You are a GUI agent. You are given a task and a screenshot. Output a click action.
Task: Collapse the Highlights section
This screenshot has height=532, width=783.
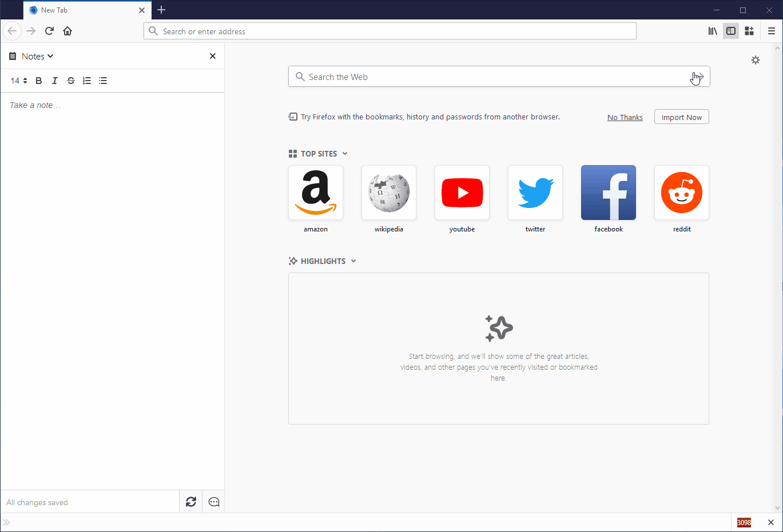(354, 261)
